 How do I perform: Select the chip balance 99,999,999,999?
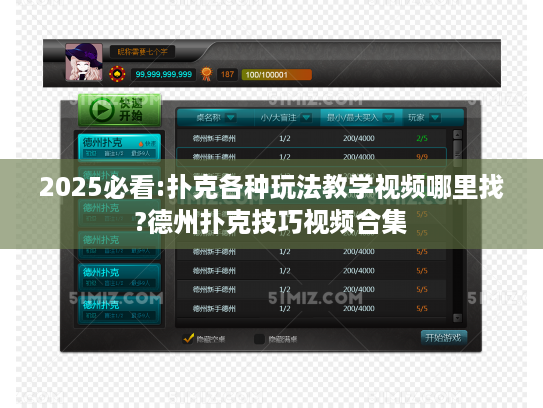(x=163, y=74)
